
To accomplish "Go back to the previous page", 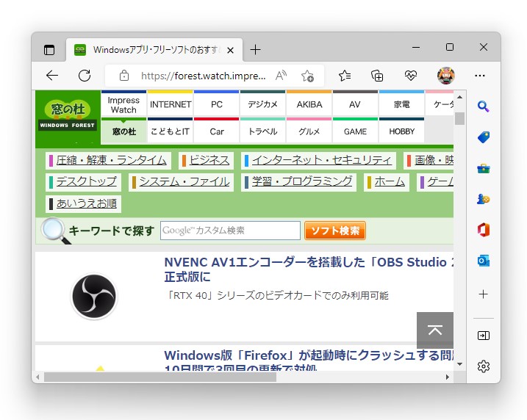I will coord(52,76).
